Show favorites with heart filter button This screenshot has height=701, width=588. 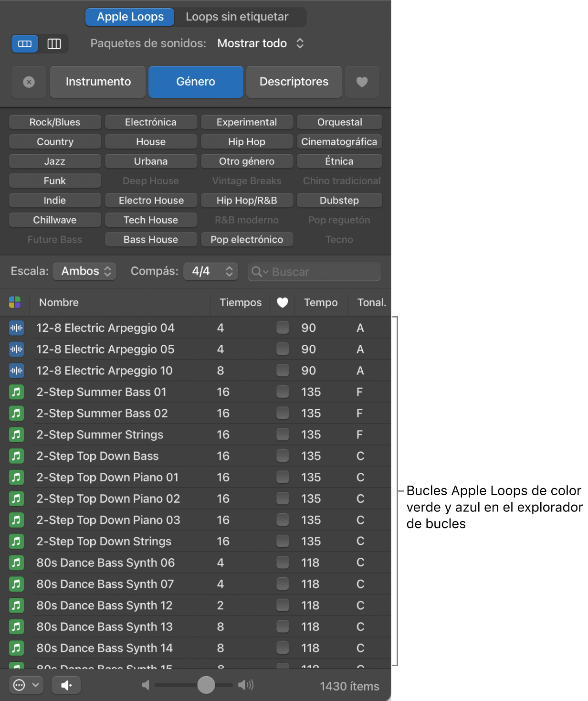(362, 82)
